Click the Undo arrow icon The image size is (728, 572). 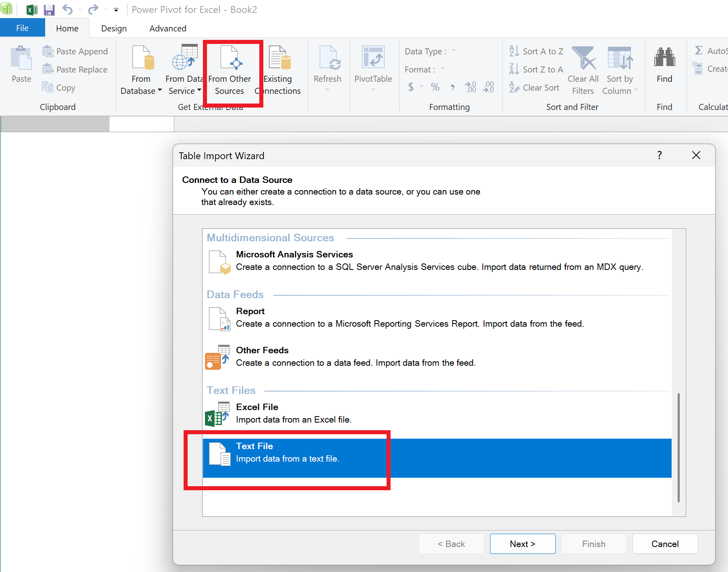[67, 10]
